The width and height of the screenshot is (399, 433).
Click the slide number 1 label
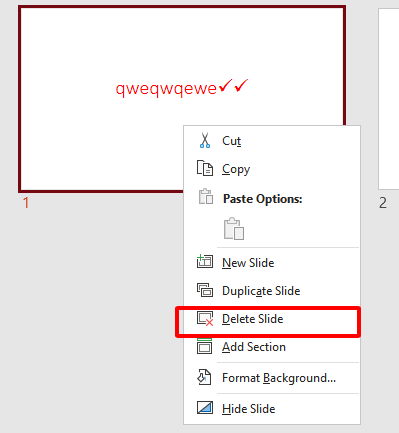pos(26,203)
